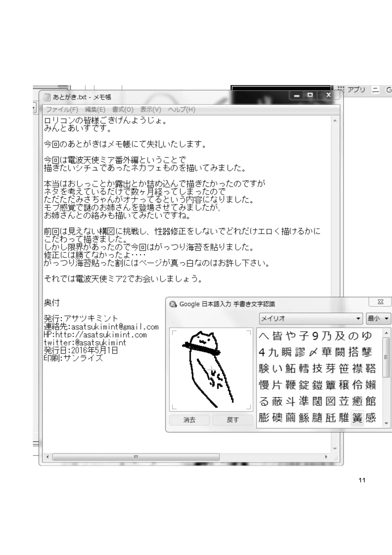Open the ファイル(F) menu
392x555 pixels.
(x=62, y=109)
